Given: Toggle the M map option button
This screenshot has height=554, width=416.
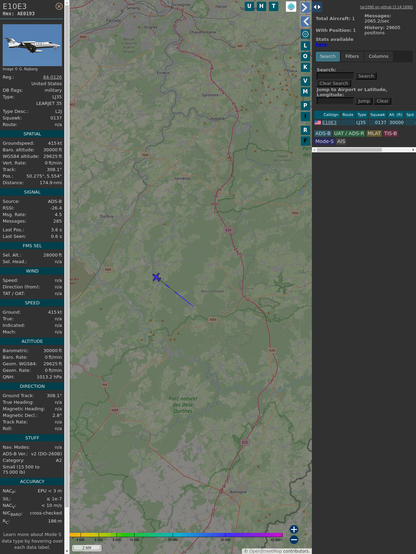Looking at the screenshot, I should click(305, 92).
